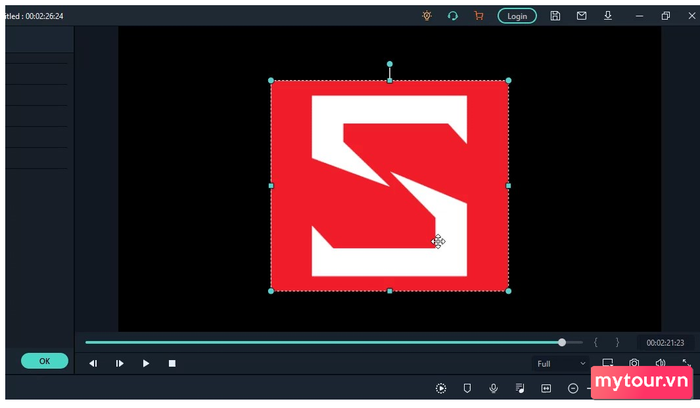Click the 00:02:21:23 timecode field

pos(665,343)
